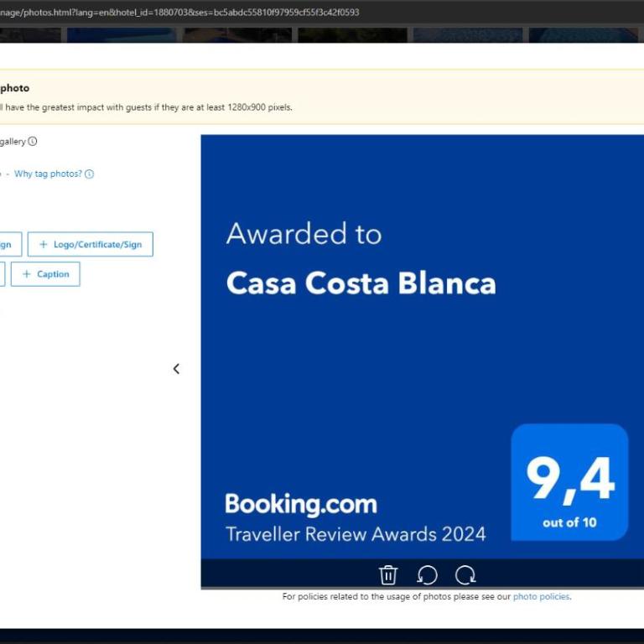The width and height of the screenshot is (644, 644).
Task: Select third thumbnail in top photo strip
Action: tap(237, 35)
